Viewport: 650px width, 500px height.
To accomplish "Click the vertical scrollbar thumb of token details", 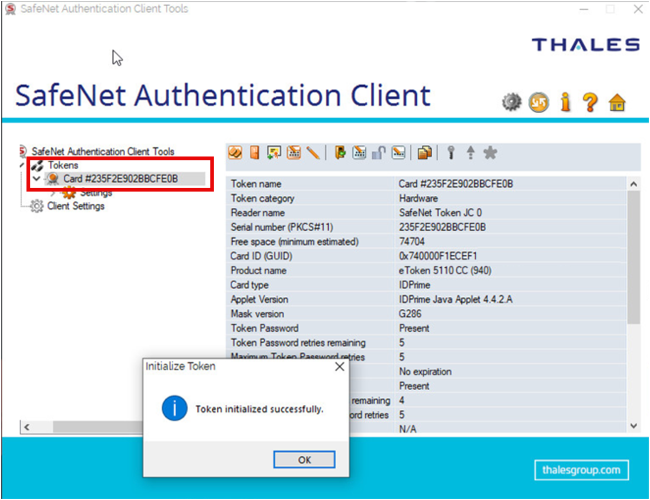I will [633, 257].
